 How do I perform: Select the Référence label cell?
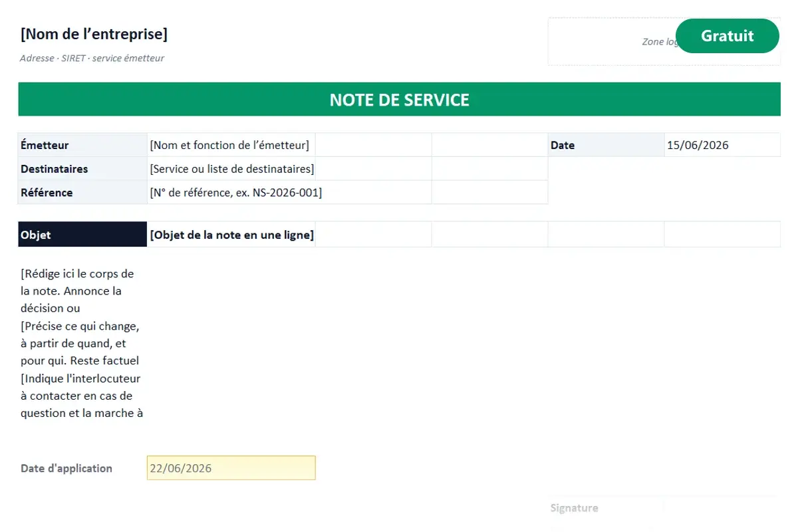tap(82, 192)
